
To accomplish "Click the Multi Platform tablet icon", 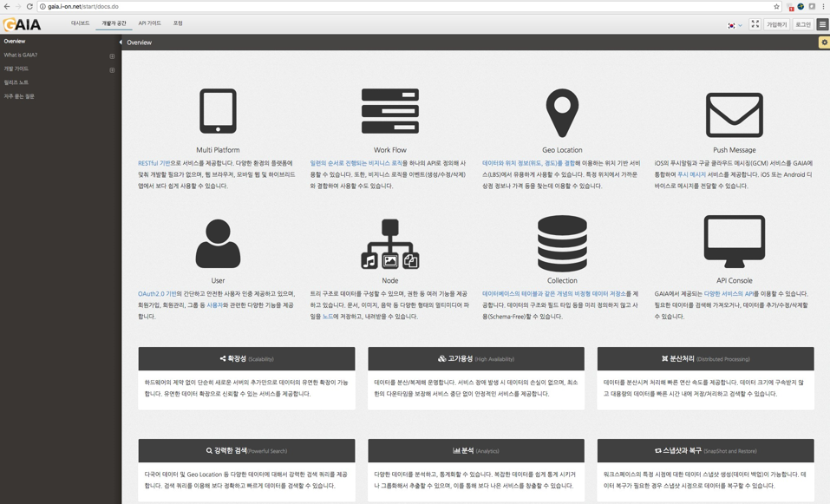I will pyautogui.click(x=218, y=111).
